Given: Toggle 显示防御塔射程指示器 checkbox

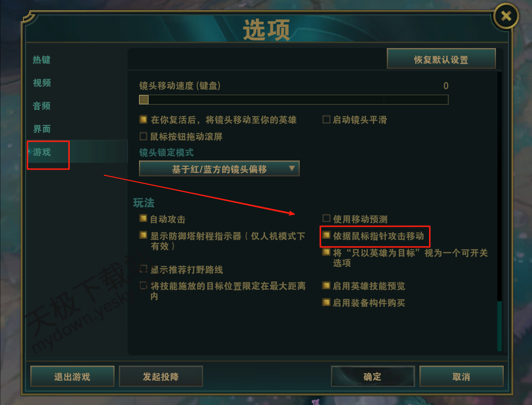Looking at the screenshot, I should coord(143,235).
